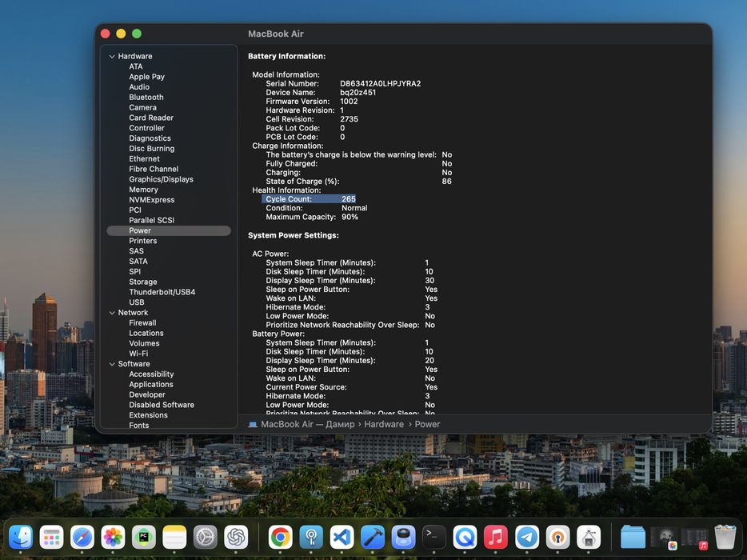Click the highlighted Cycle Count row
This screenshot has height=560, width=747.
(309, 199)
